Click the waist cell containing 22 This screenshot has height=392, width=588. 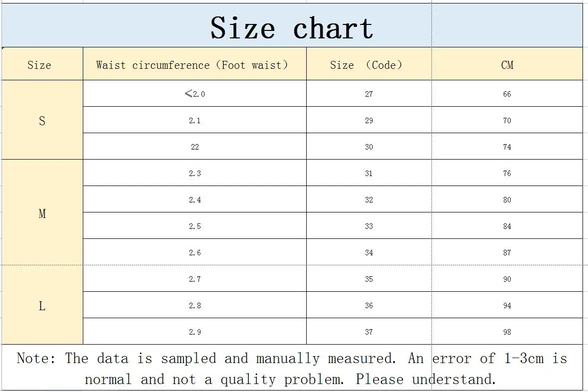click(x=195, y=146)
